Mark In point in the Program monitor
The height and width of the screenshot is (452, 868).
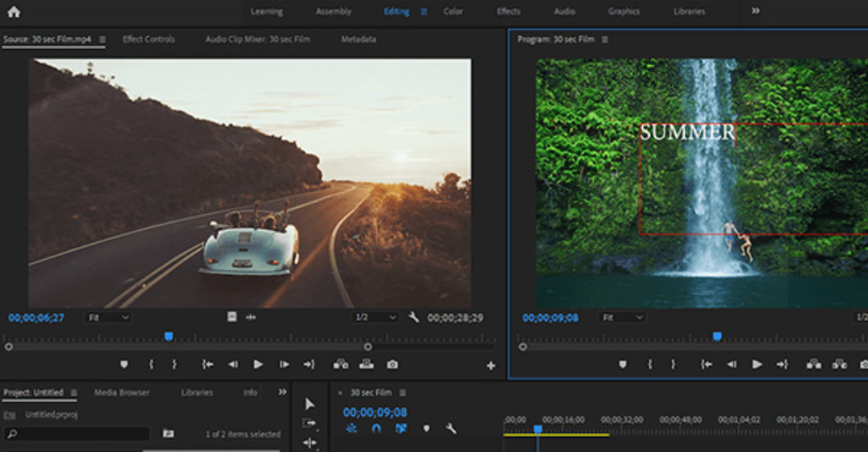(650, 364)
